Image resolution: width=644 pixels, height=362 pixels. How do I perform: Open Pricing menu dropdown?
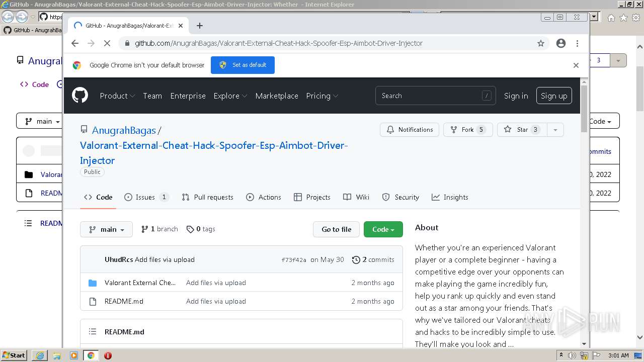point(322,96)
